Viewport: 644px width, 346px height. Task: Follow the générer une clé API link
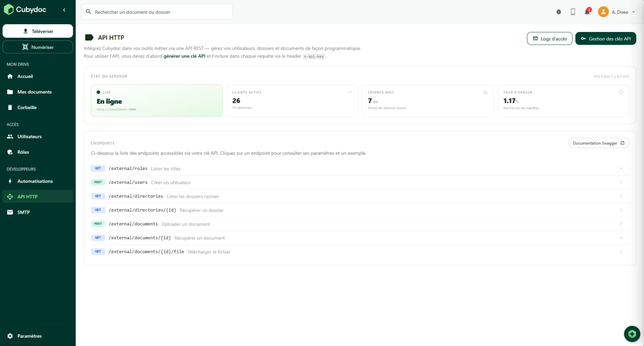click(184, 56)
